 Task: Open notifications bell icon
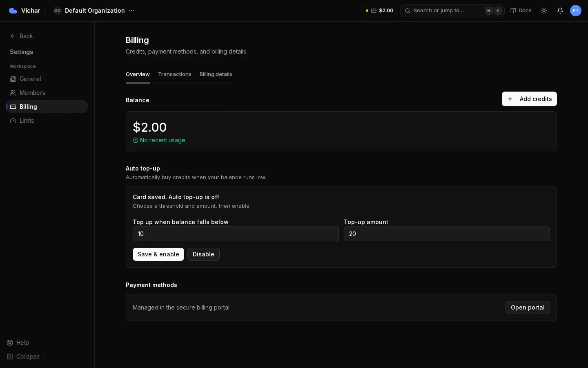560,11
